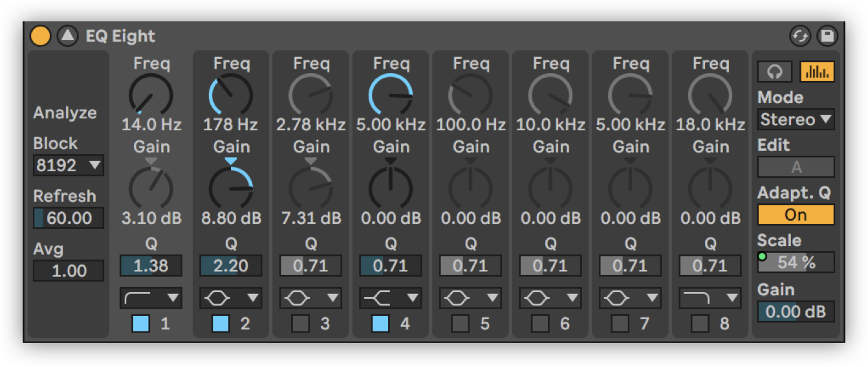Click band 8 Freq knob at 18.0 kHz

click(x=710, y=95)
